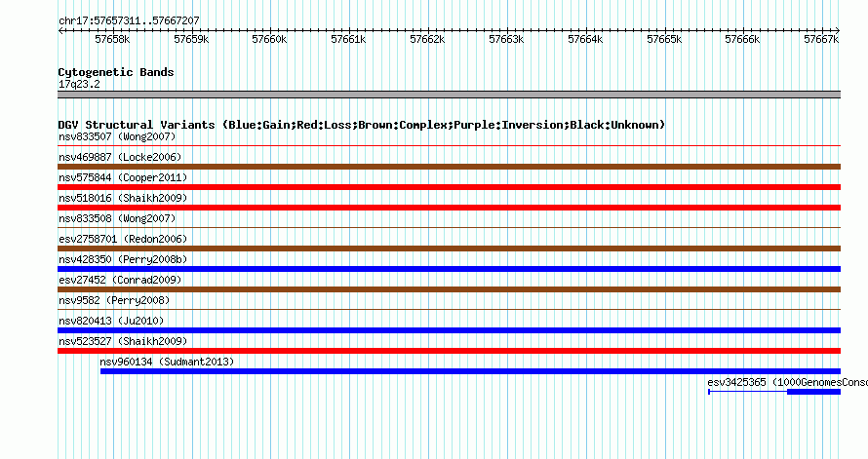The width and height of the screenshot is (868, 459).
Task: Select the esv2758701 (Redon2006) variant label
Action: (123, 239)
